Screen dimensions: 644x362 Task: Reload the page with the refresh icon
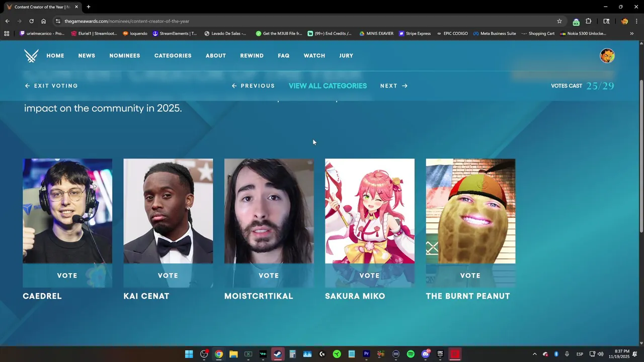click(x=31, y=21)
